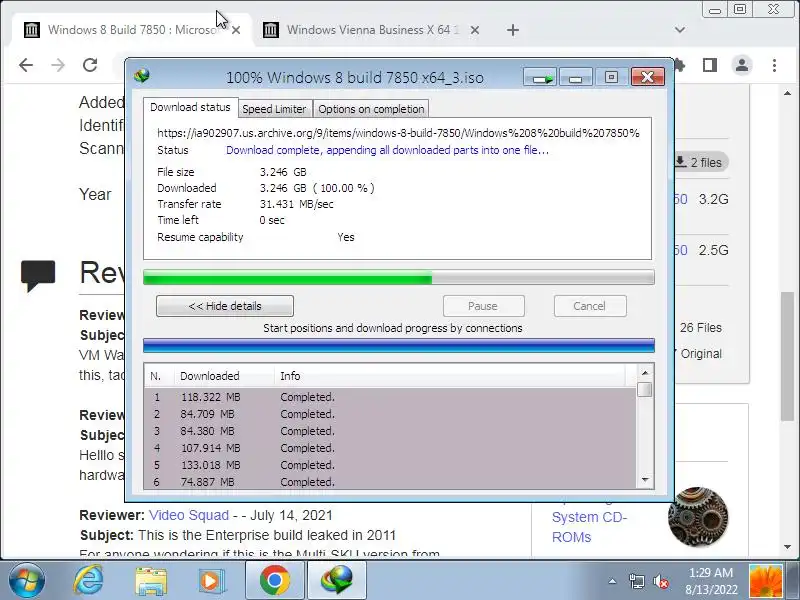Screen dimensions: 800x600
Task: Select connection row with 118.322 MB
Action: tap(390, 397)
